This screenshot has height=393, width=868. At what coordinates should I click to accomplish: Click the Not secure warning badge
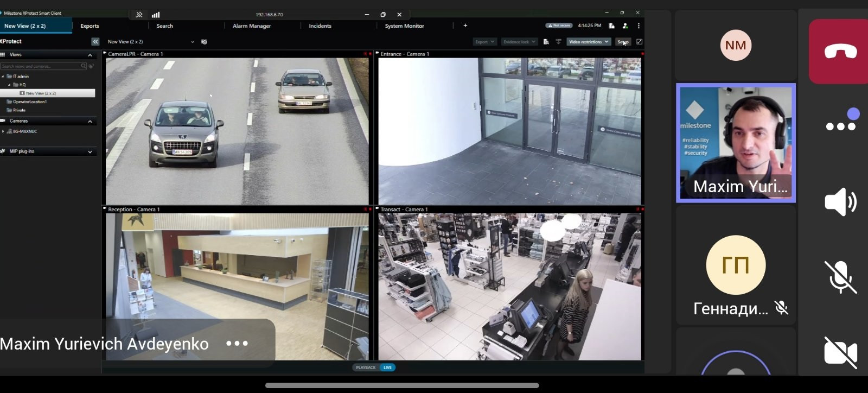pyautogui.click(x=559, y=26)
